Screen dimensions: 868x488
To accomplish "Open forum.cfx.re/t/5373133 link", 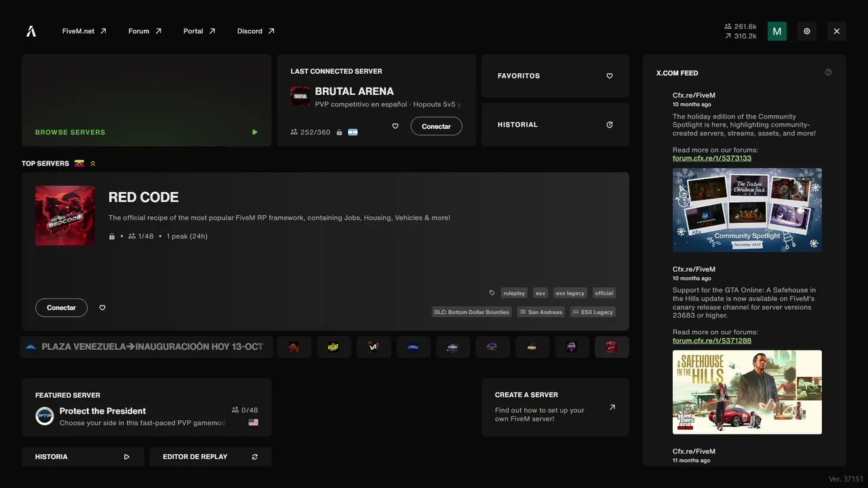I will [712, 158].
